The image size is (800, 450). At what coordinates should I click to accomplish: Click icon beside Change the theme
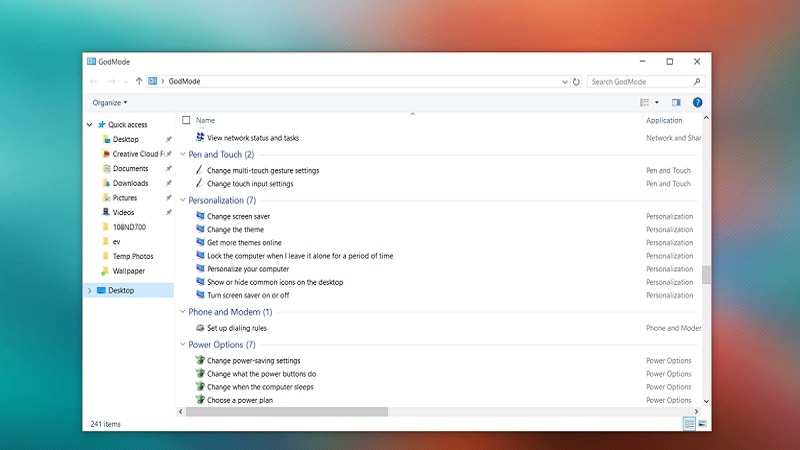200,229
